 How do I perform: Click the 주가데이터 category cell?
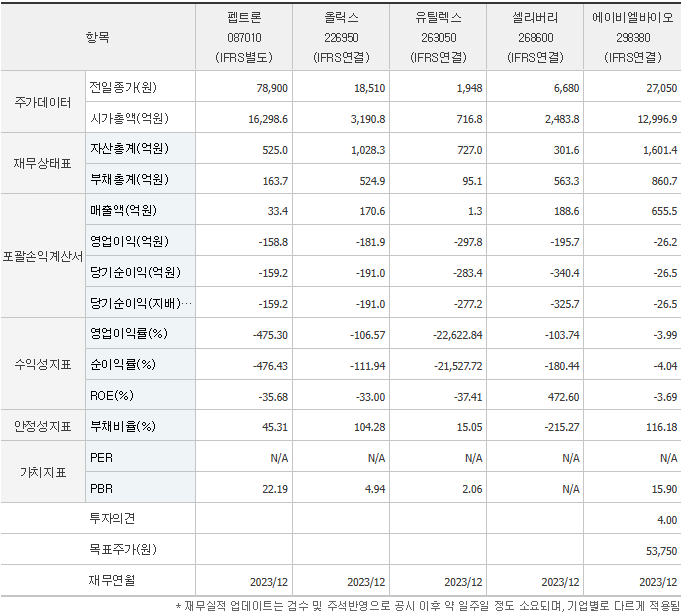(43, 102)
